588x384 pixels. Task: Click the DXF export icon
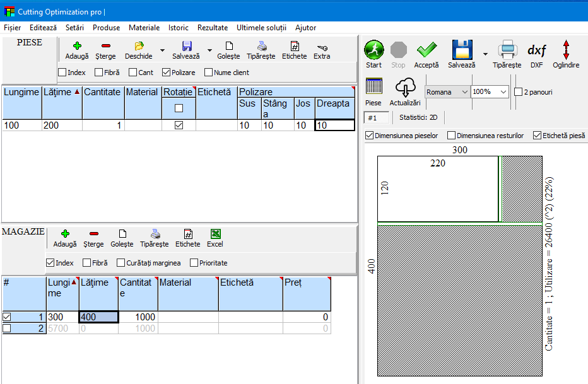coord(536,50)
